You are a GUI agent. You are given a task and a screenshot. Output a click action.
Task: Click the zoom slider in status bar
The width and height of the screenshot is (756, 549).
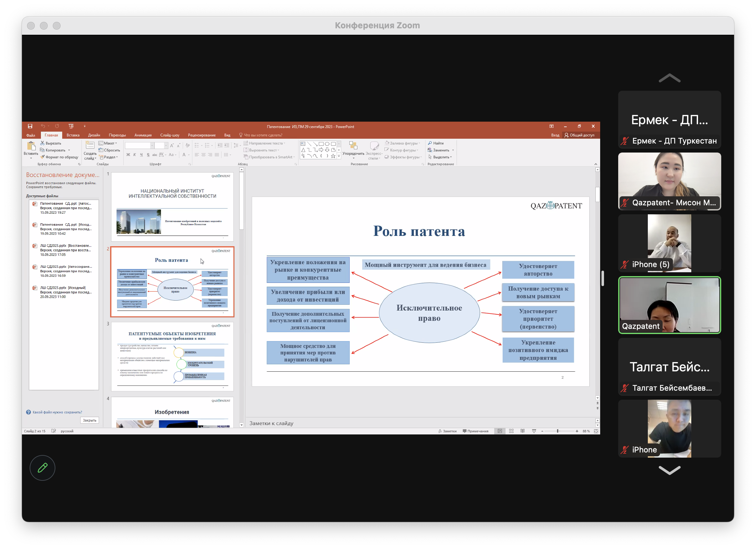(x=558, y=431)
